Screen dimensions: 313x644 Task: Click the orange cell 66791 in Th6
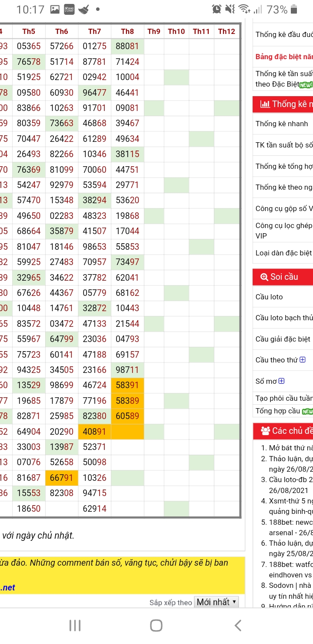pos(62,478)
